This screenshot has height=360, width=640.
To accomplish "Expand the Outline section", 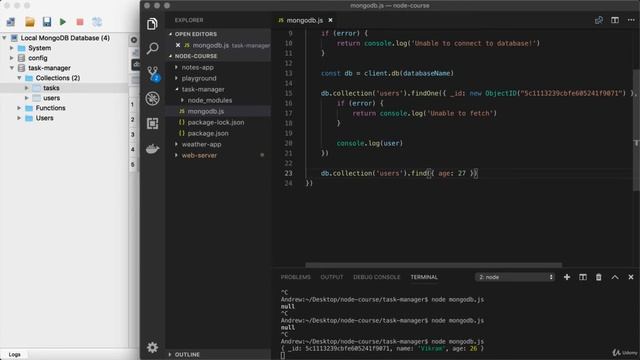I will tap(187, 355).
